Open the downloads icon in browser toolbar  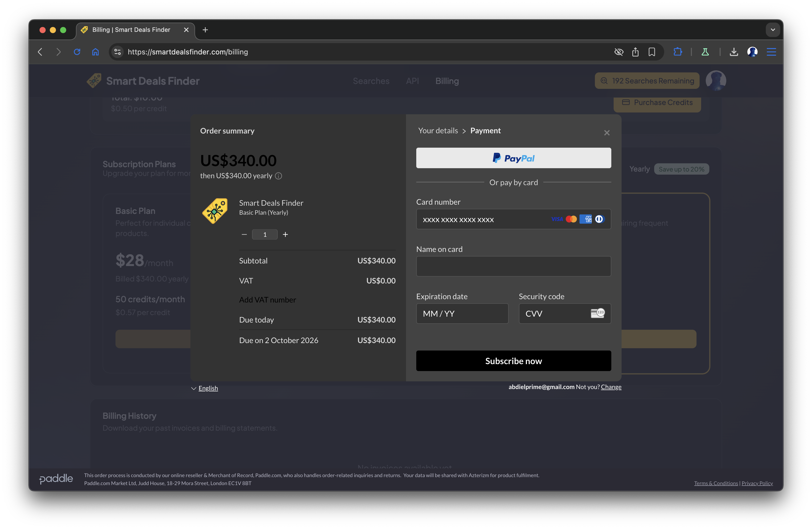tap(734, 52)
